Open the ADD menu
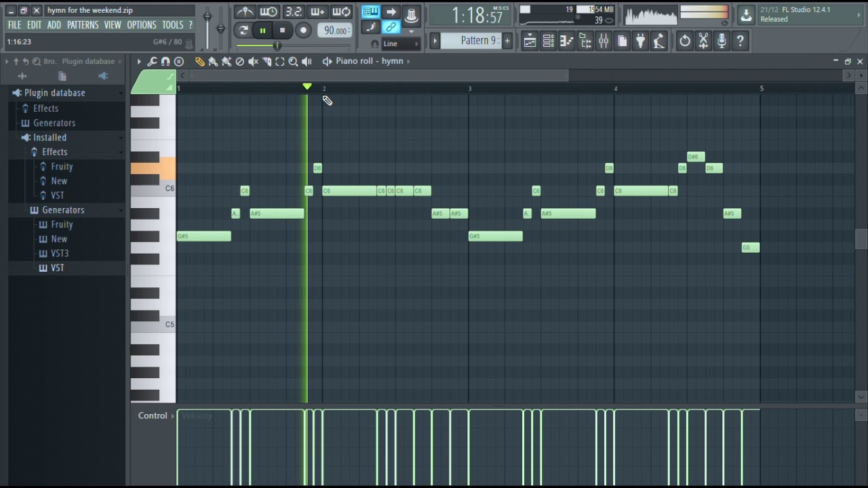Screen dimensions: 868x488 [x=54, y=25]
